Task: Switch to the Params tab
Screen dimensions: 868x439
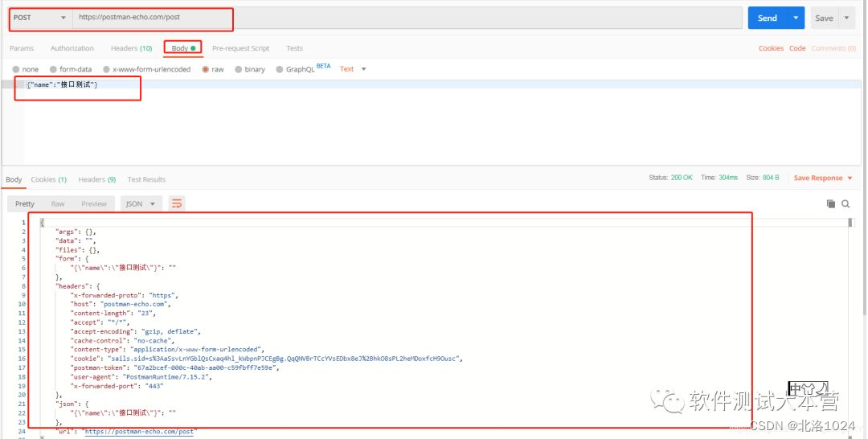Action: click(22, 48)
